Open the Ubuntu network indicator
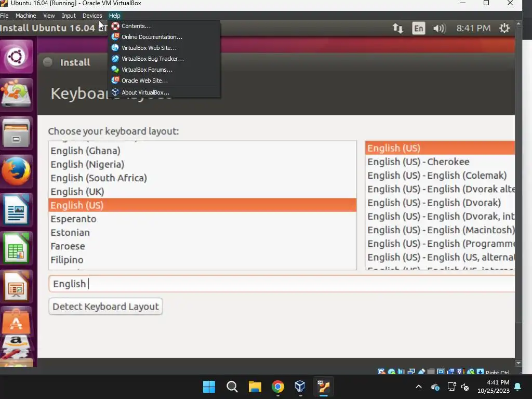Screen dimensions: 532x399 click(x=397, y=28)
